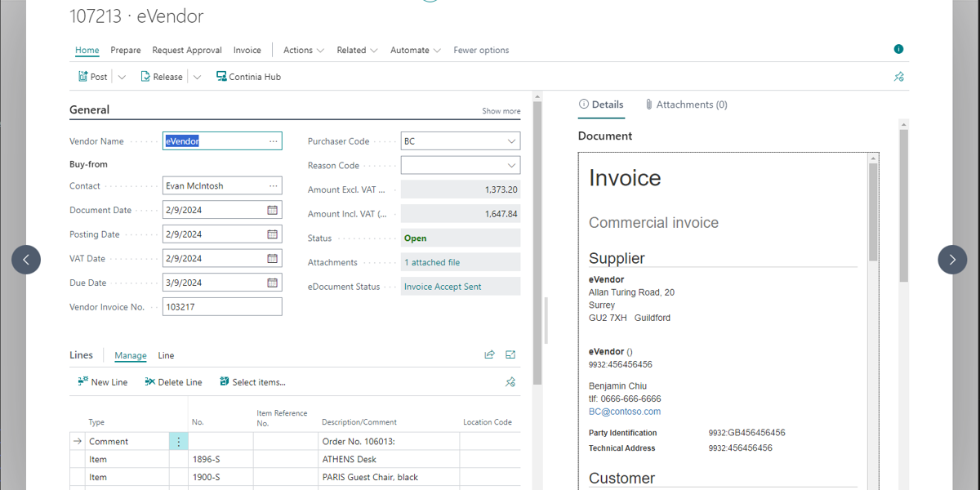Open the Request Approval menu

187,50
